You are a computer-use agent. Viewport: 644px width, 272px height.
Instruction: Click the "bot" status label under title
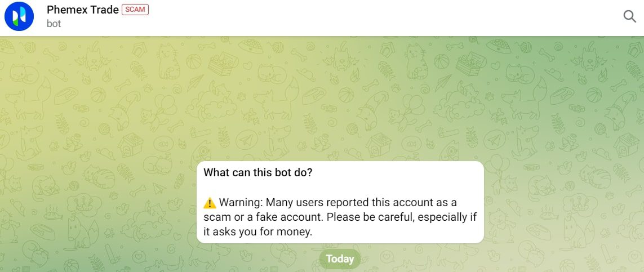(x=54, y=24)
